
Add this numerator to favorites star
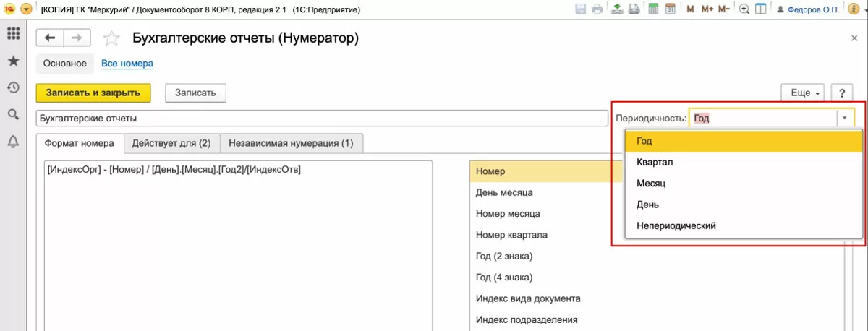tap(111, 38)
